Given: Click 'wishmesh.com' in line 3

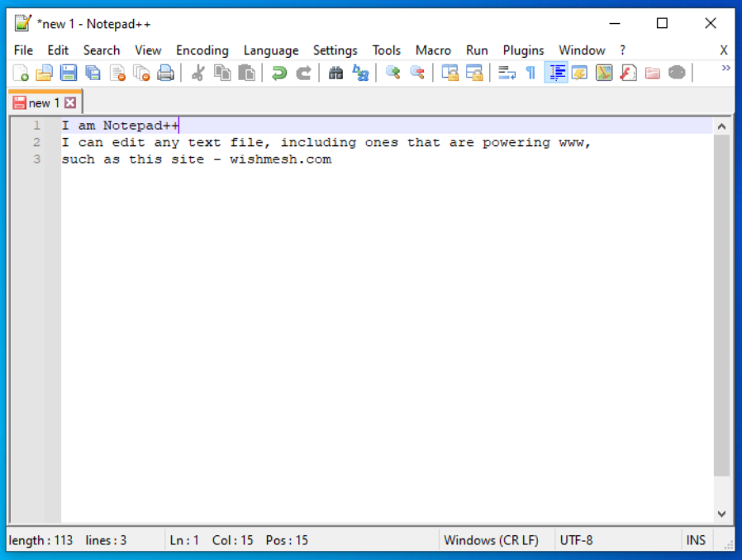Looking at the screenshot, I should pos(281,159).
